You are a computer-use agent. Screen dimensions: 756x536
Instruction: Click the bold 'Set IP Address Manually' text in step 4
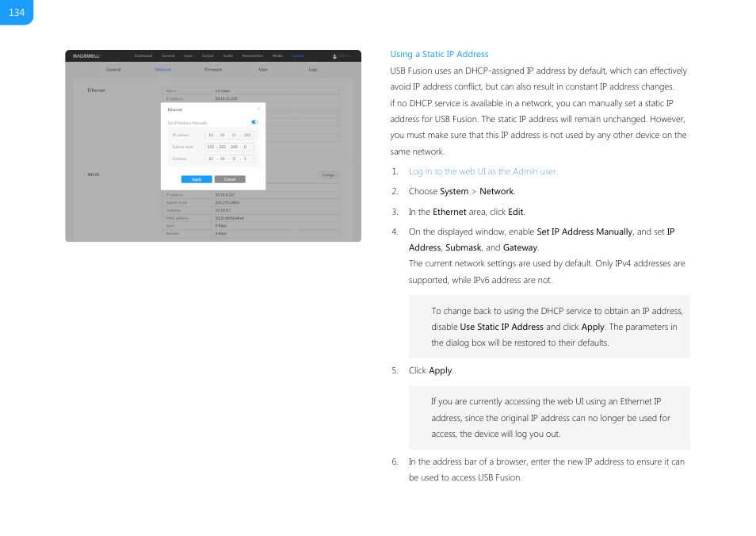[584, 232]
